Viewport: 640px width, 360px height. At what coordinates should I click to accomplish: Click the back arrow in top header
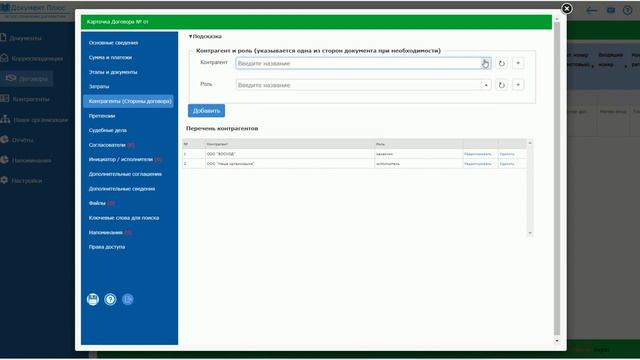click(x=591, y=11)
